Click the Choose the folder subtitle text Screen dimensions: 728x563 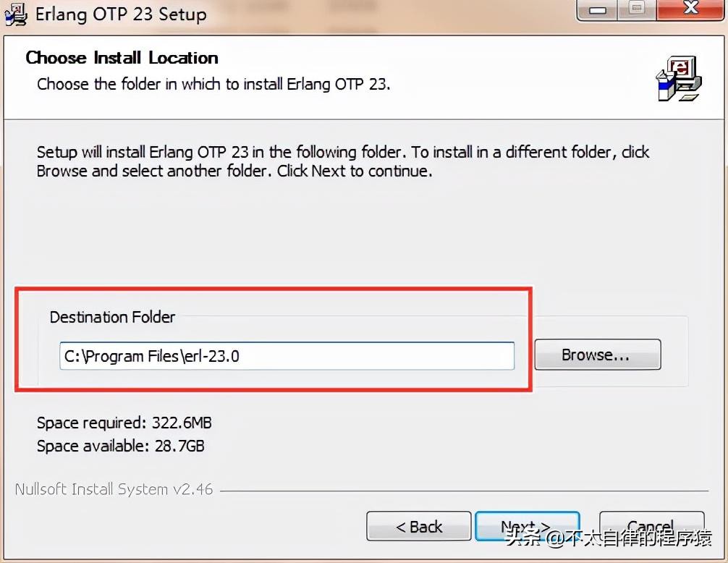pos(213,84)
